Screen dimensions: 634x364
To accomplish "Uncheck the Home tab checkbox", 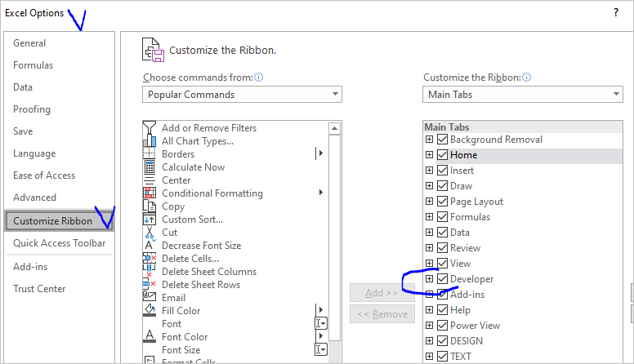I will click(442, 155).
